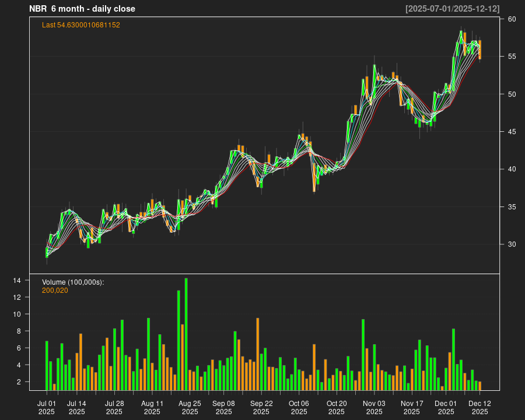Click the "Jul 01 2025" x-axis date label
This screenshot has width=525, height=420.
47,407
